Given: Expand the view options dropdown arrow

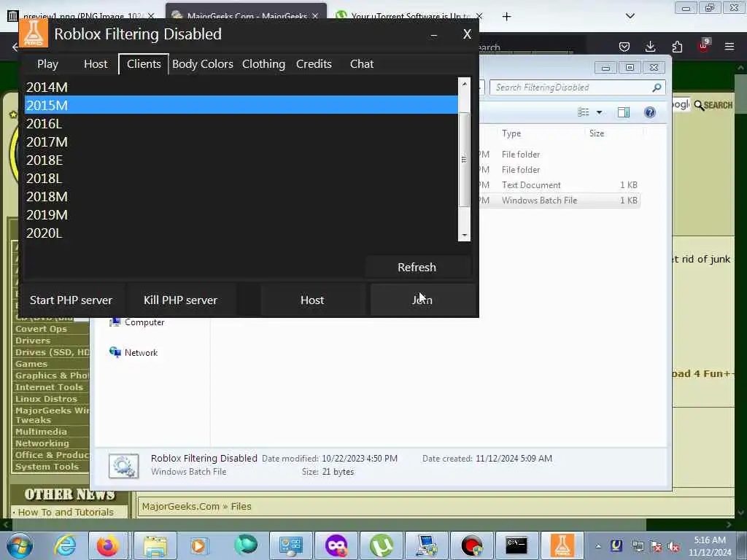Looking at the screenshot, I should [600, 112].
